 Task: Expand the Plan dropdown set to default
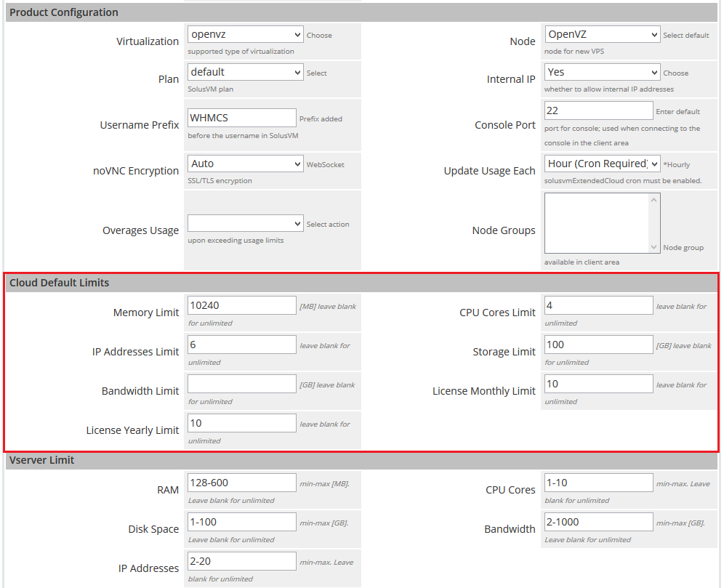245,72
